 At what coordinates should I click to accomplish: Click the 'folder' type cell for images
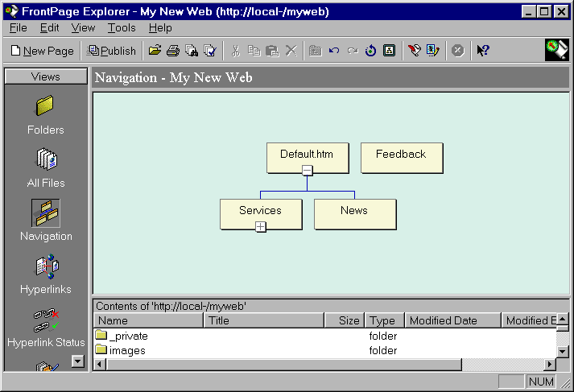point(383,350)
